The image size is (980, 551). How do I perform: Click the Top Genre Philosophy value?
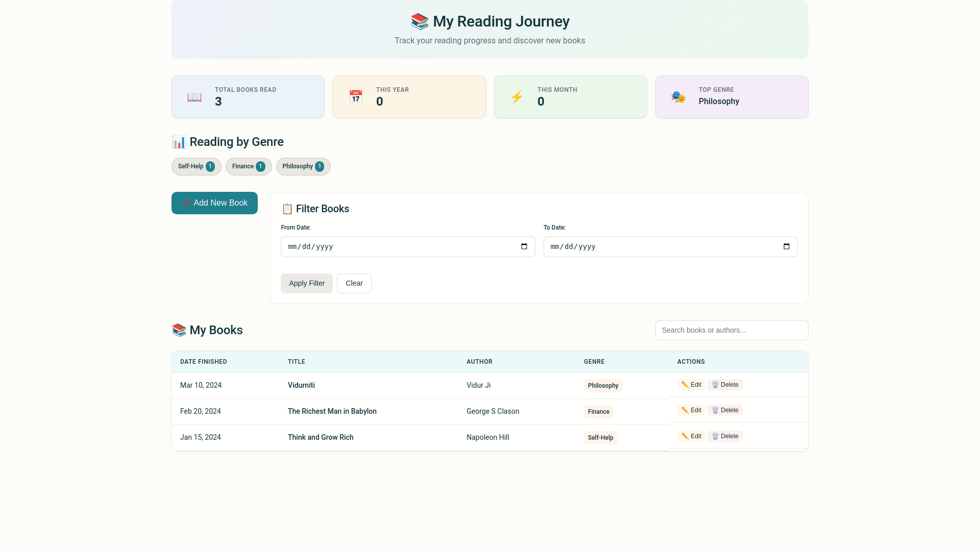(719, 102)
